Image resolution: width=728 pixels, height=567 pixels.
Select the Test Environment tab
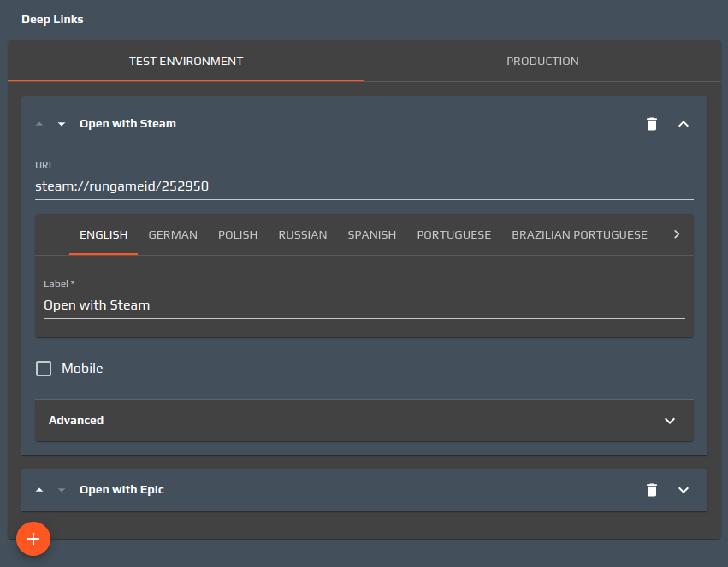click(186, 62)
